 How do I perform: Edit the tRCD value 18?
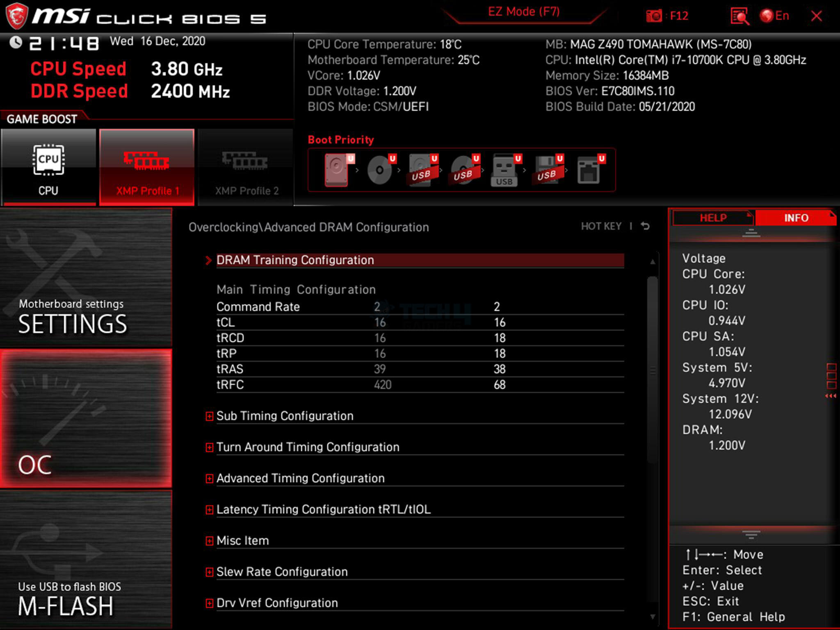click(500, 338)
